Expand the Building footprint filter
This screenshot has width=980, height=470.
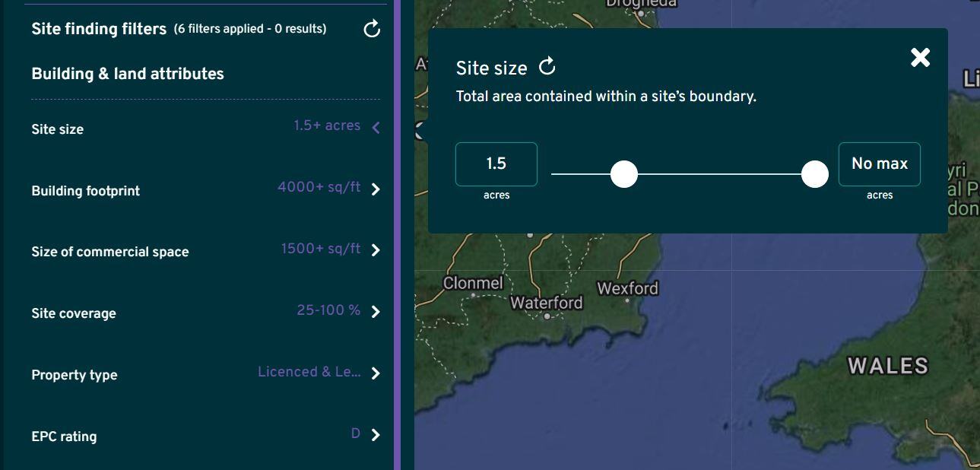(376, 190)
